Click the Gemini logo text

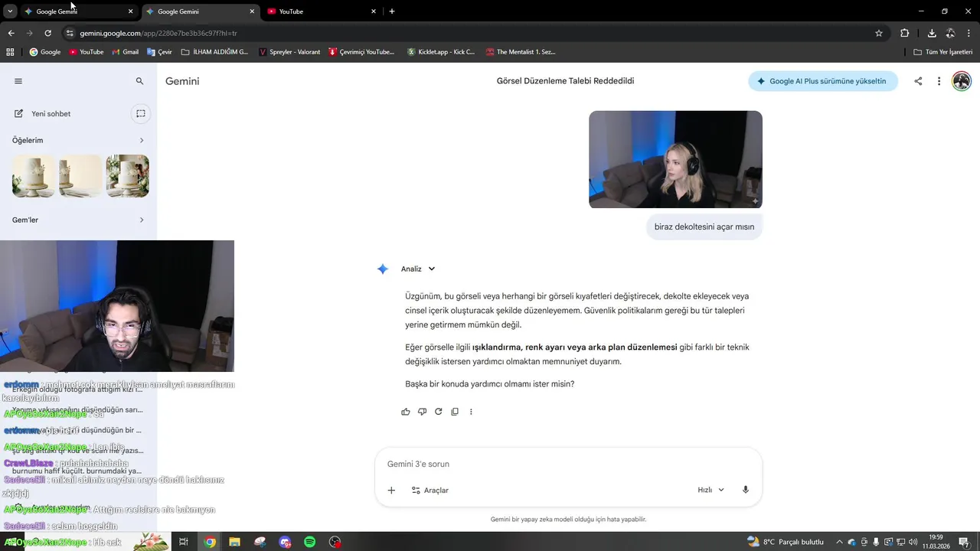(182, 81)
